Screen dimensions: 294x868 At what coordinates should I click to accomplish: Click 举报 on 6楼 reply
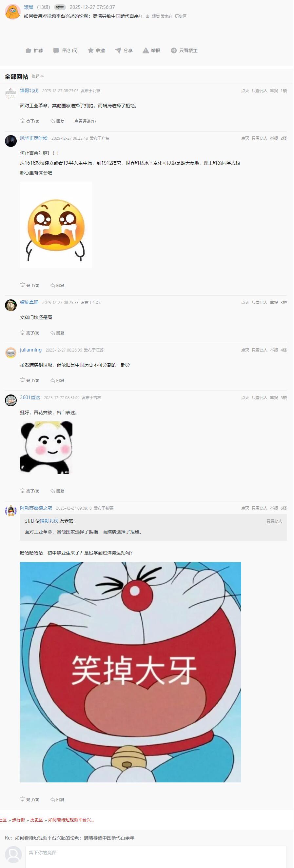coord(274,509)
